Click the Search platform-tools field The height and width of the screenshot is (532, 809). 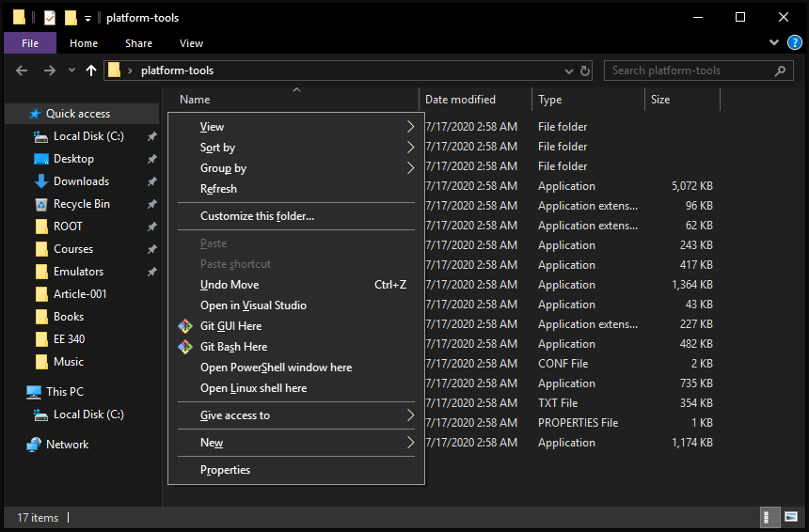699,70
